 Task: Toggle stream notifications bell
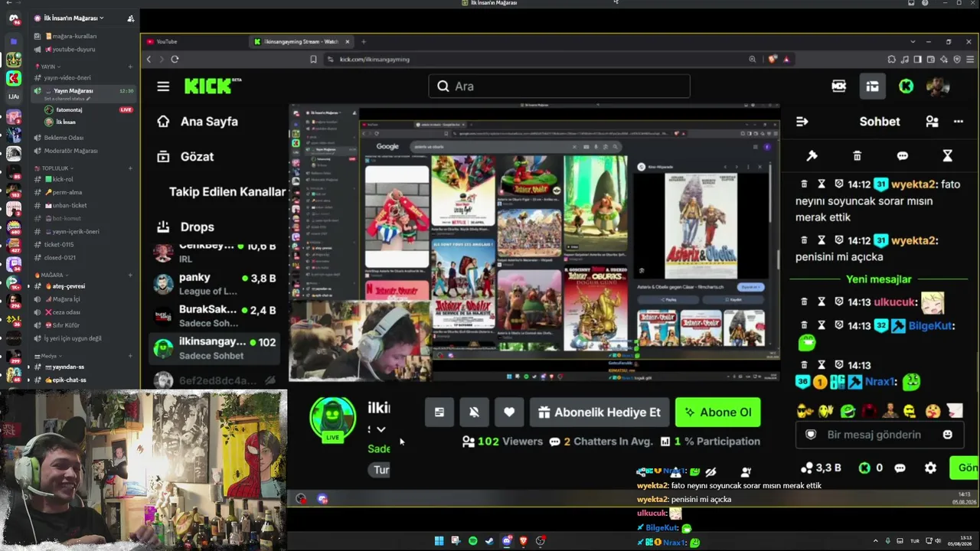[x=474, y=412]
